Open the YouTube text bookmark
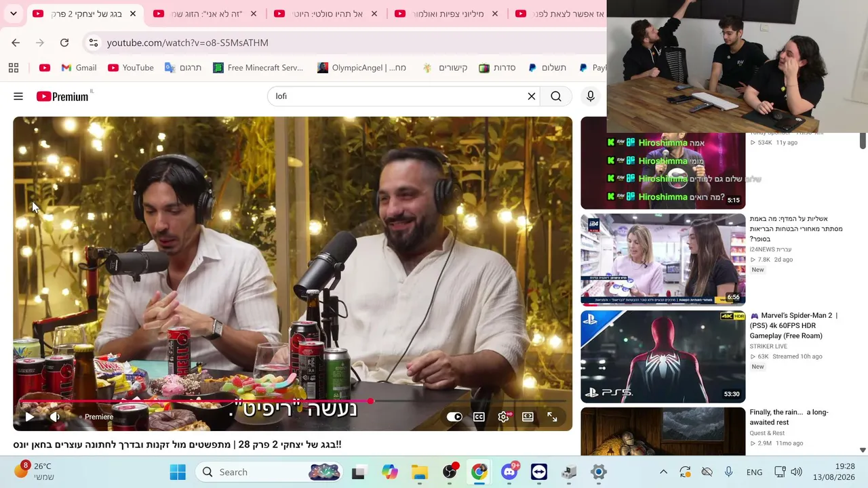868x488 pixels. tap(130, 68)
